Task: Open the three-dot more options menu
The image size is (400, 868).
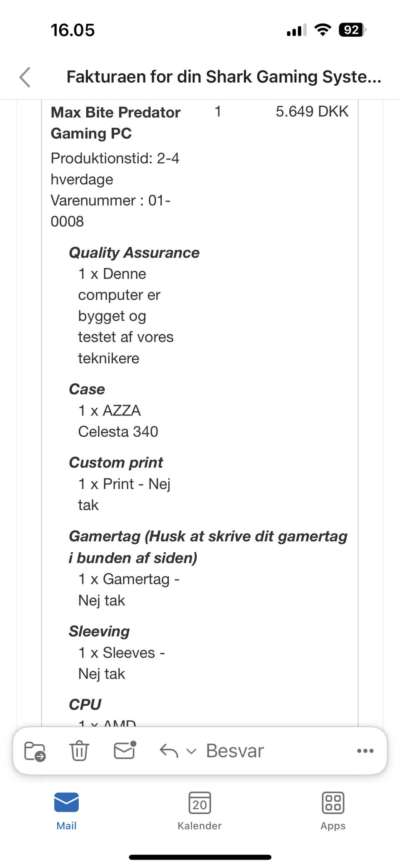Action: point(365,751)
